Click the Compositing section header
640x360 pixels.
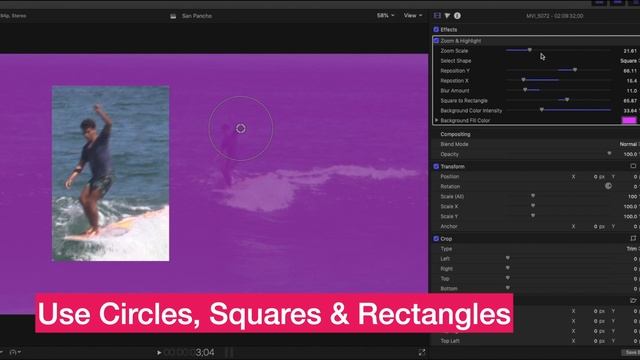coord(455,134)
